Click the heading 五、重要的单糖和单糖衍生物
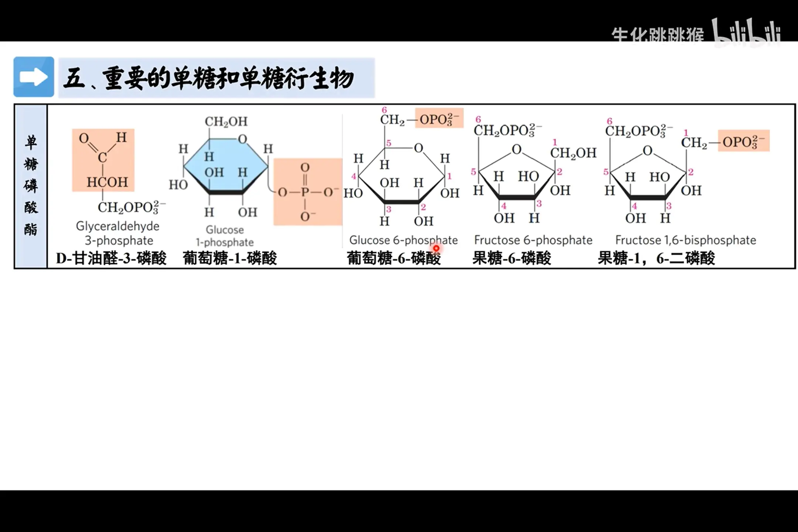Screen dimensions: 798x532 tap(209, 78)
